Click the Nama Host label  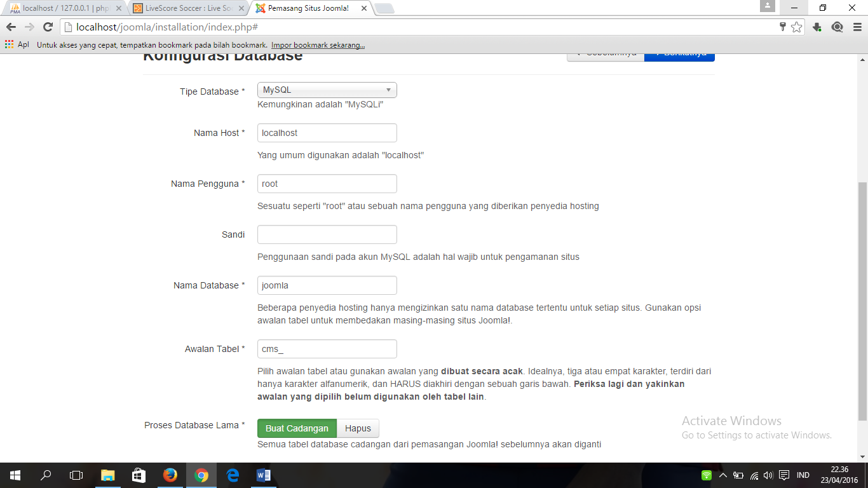coord(219,133)
